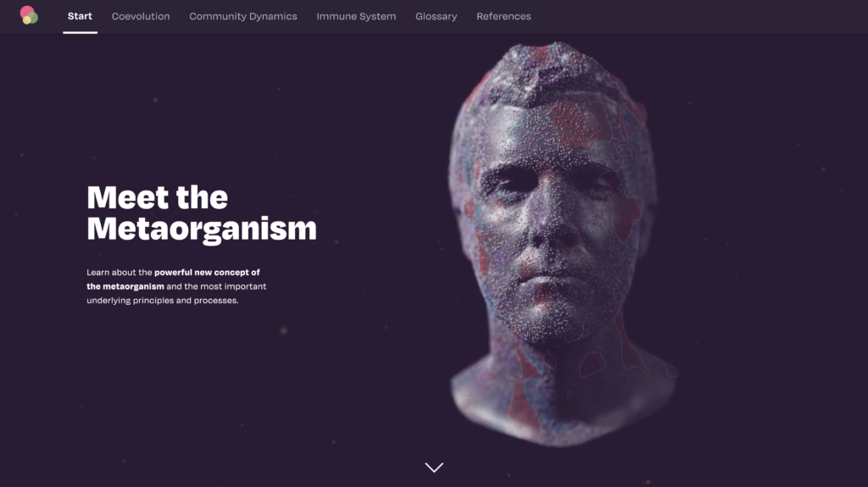The image size is (868, 487).
Task: Click the Metaorganism logo in the navbar
Action: tap(29, 15)
